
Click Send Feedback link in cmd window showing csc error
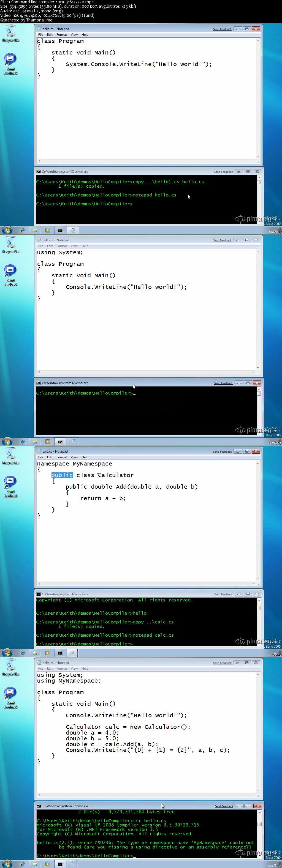pyautogui.click(x=224, y=806)
